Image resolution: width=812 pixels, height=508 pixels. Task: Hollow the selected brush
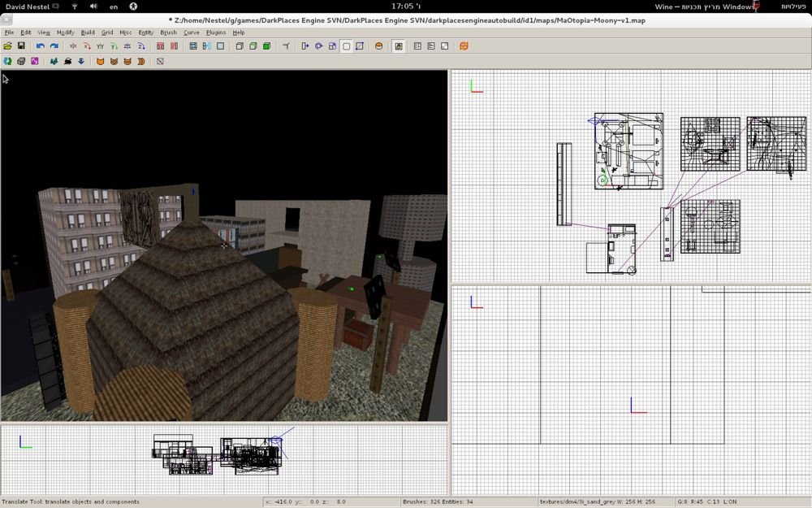[x=220, y=46]
